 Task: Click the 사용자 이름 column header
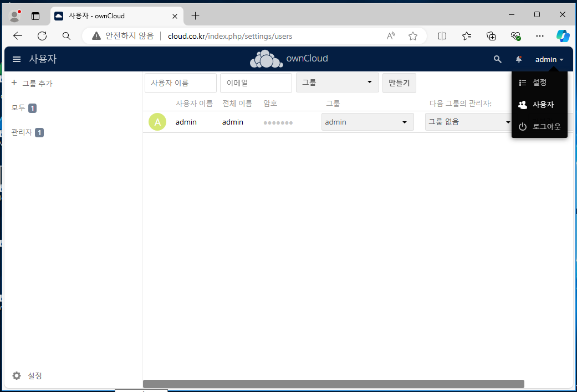[x=194, y=104]
